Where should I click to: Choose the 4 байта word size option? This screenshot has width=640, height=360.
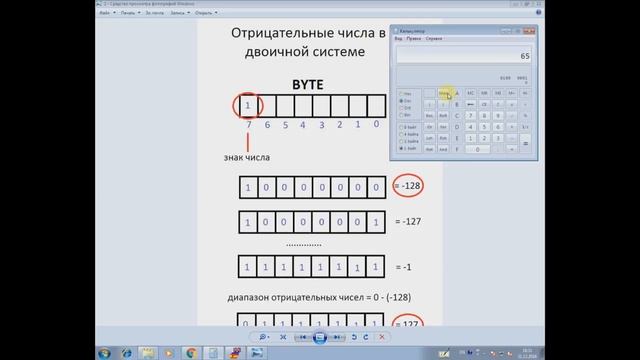409,134
